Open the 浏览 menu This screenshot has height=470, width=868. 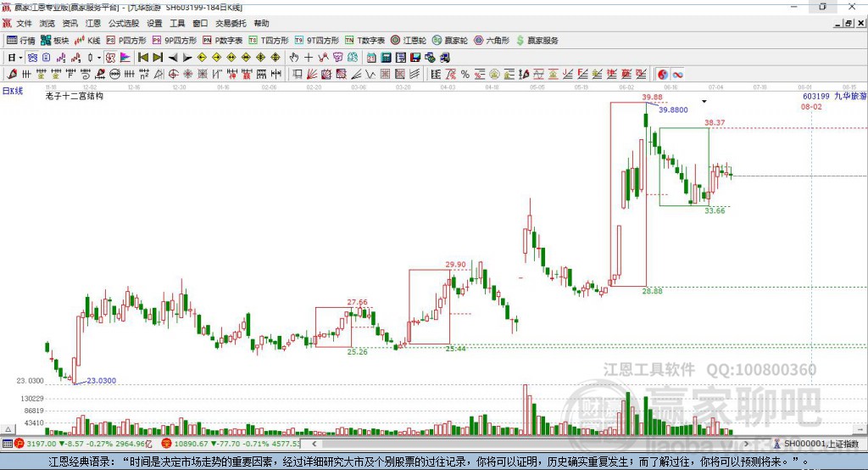coord(47,23)
